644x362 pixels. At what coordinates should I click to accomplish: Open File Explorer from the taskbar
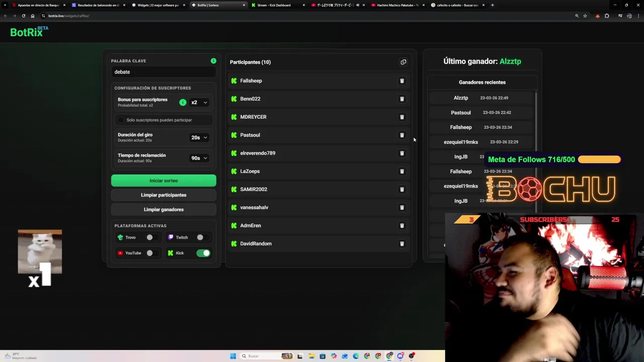311,356
